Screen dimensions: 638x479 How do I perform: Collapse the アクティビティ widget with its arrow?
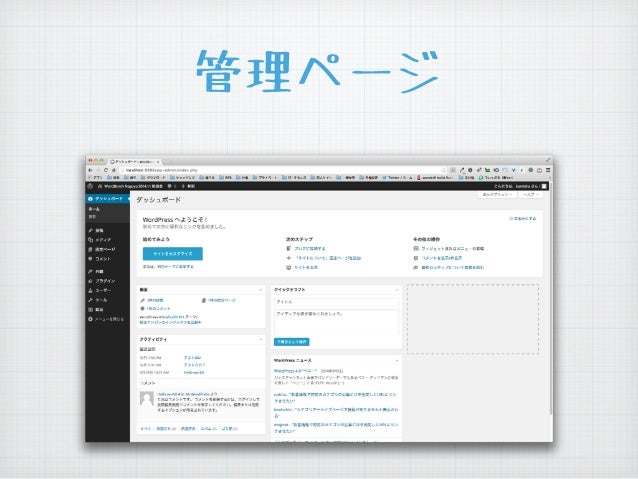click(261, 339)
